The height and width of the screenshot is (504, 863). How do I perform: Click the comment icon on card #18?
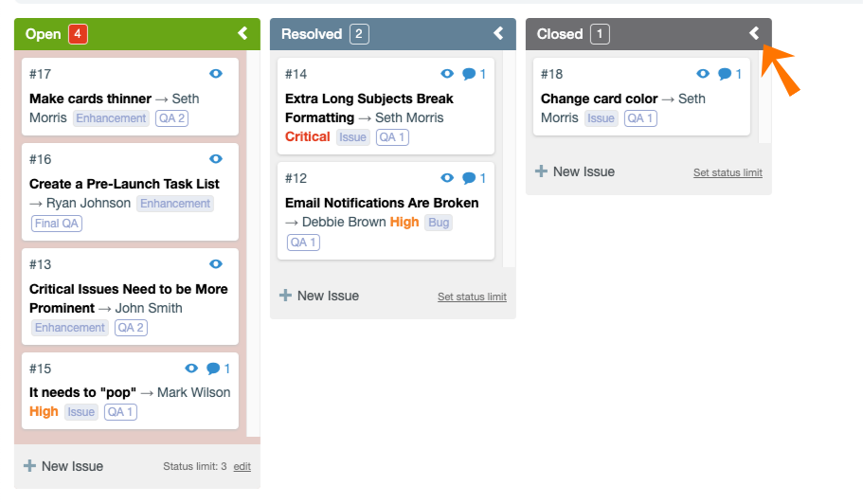coord(725,74)
